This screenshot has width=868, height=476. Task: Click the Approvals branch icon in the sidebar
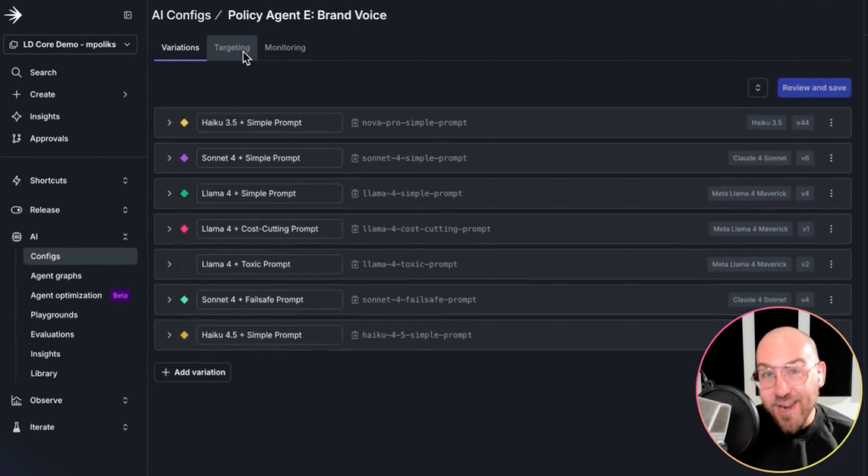16,139
